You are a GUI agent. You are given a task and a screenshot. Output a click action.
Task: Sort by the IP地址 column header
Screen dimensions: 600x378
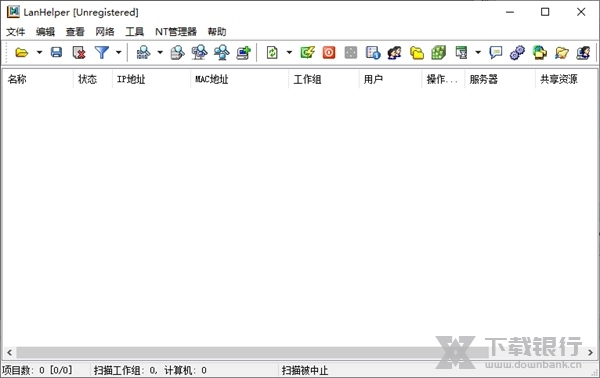[151, 79]
